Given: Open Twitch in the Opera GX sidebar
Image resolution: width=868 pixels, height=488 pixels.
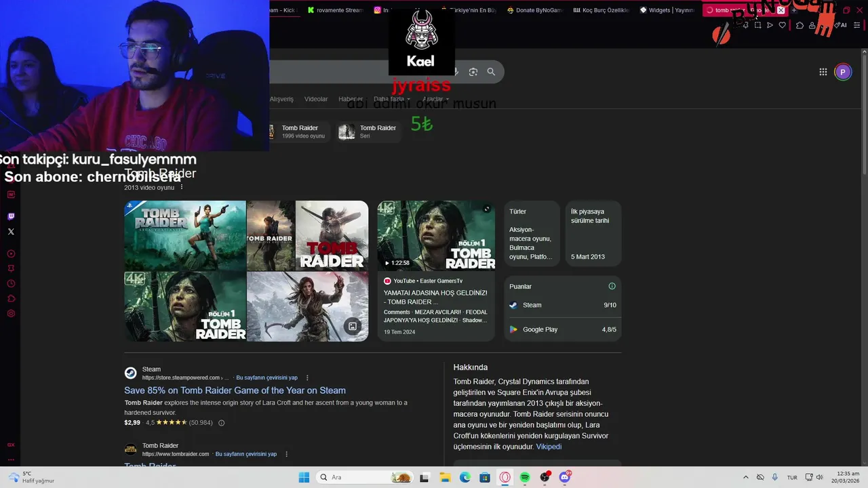Looking at the screenshot, I should point(11,217).
